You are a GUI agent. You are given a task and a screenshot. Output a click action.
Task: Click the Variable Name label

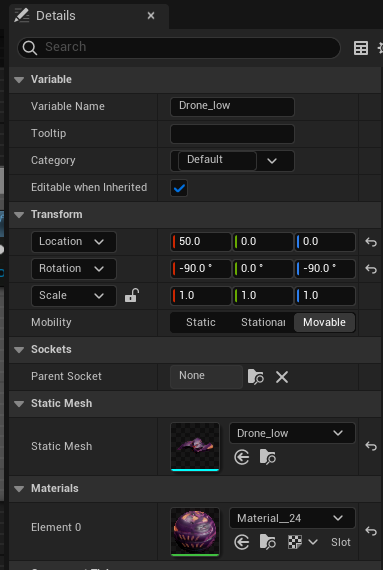[x=68, y=107]
